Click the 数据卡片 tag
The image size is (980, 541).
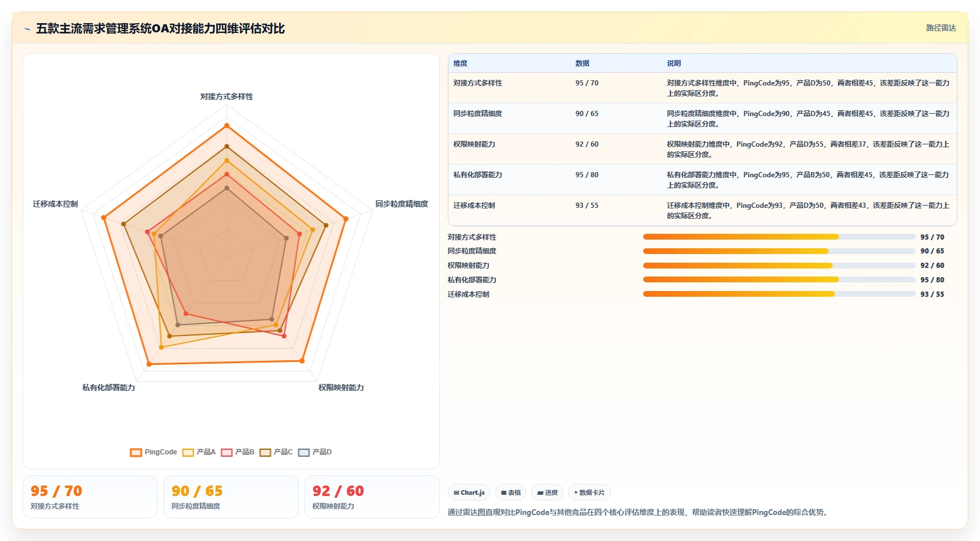tap(589, 493)
